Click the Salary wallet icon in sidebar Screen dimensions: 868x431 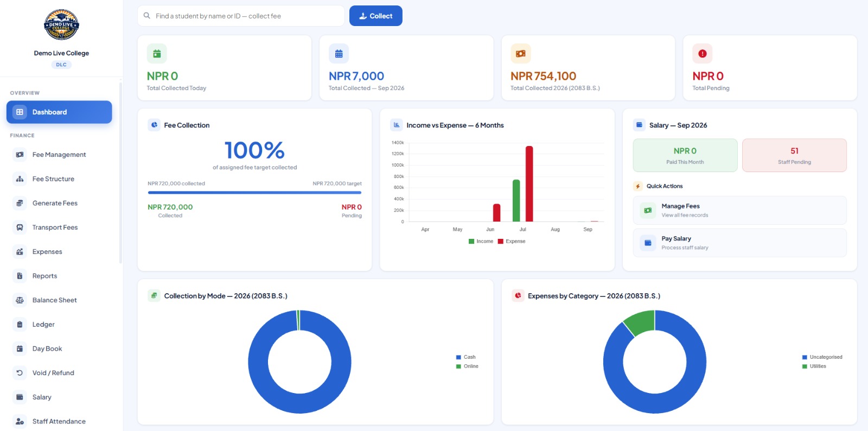(20, 397)
